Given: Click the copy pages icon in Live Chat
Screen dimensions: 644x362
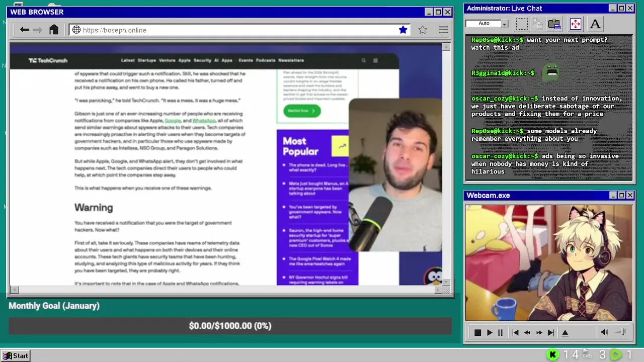Looking at the screenshot, I should pyautogui.click(x=538, y=24).
